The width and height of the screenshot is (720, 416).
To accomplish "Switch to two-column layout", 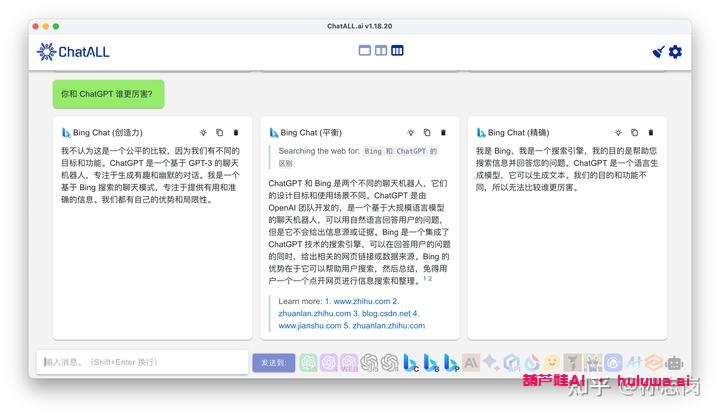I will tap(381, 51).
